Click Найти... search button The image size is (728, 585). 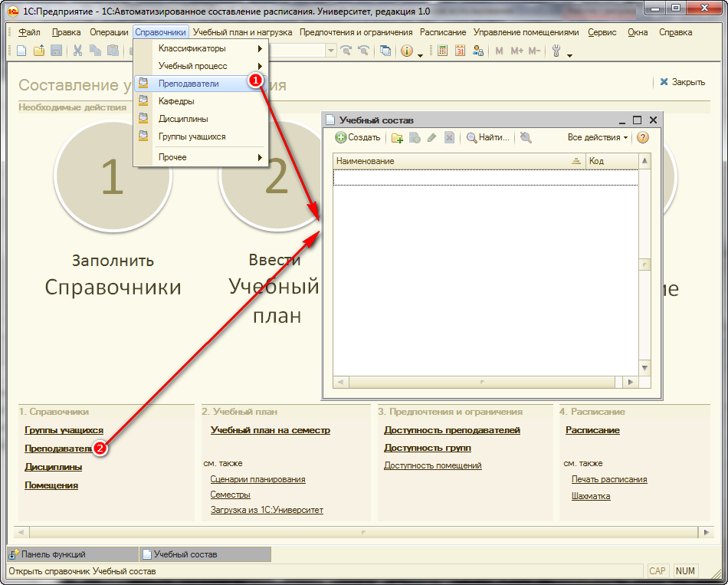tap(488, 138)
